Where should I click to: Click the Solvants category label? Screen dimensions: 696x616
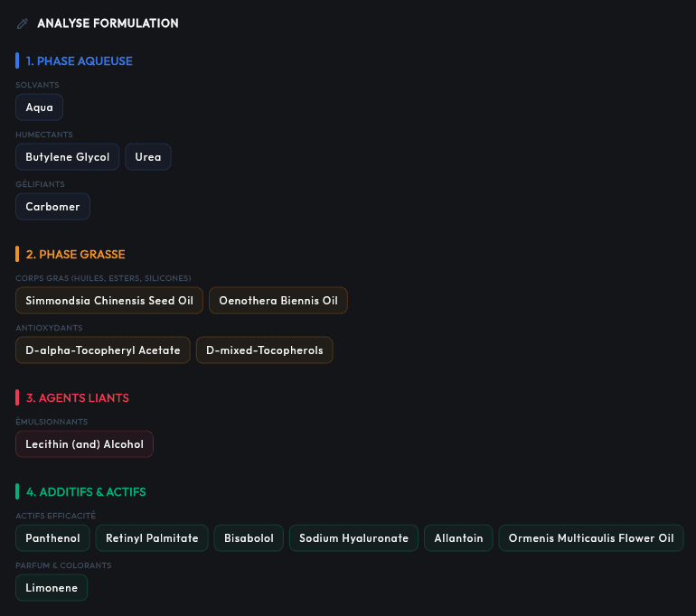(37, 85)
